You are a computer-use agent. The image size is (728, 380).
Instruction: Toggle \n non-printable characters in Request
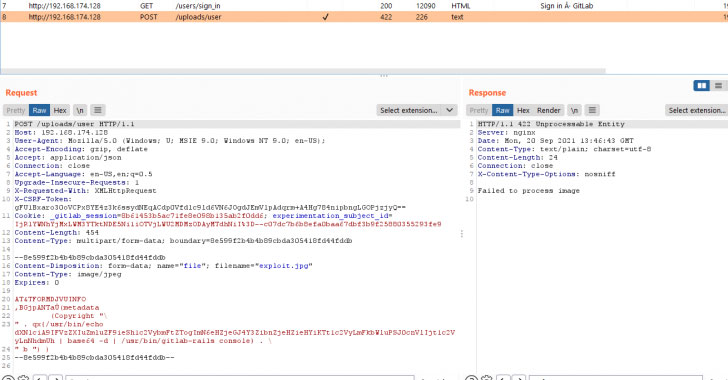(80, 110)
